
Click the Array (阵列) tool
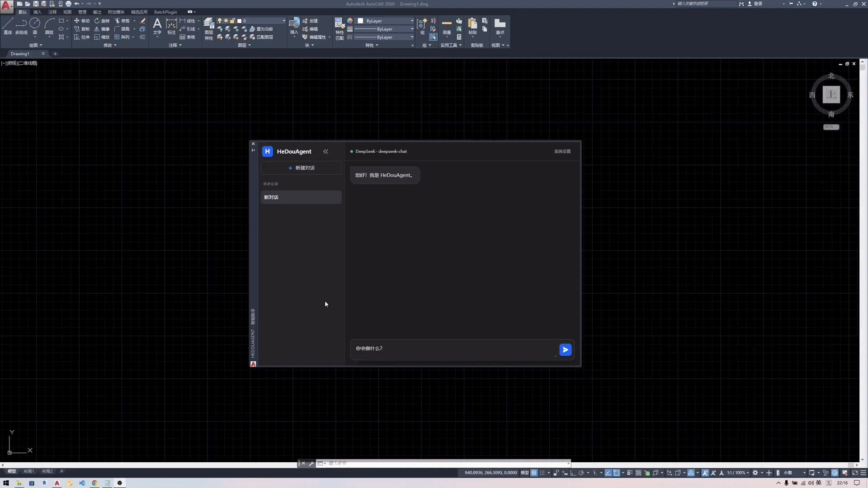tap(122, 37)
